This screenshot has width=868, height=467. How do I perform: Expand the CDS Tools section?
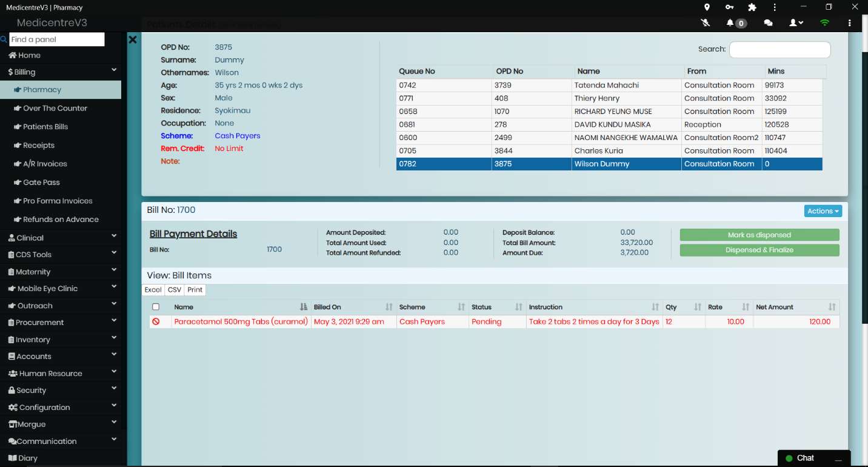pos(61,255)
